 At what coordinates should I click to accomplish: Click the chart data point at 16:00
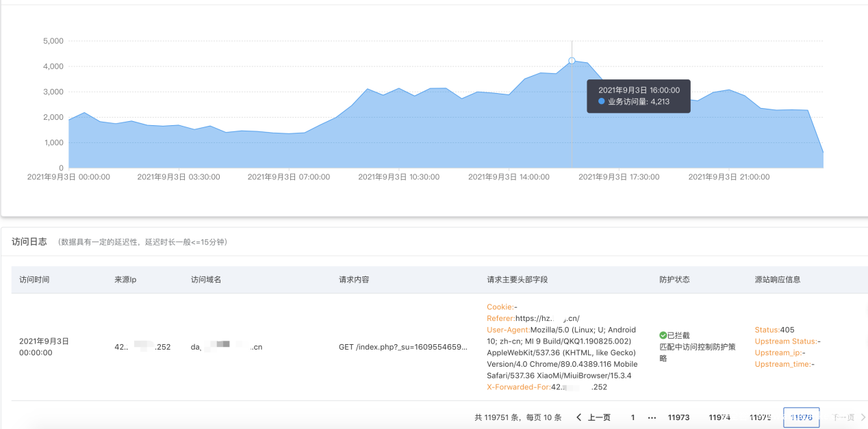click(x=572, y=61)
